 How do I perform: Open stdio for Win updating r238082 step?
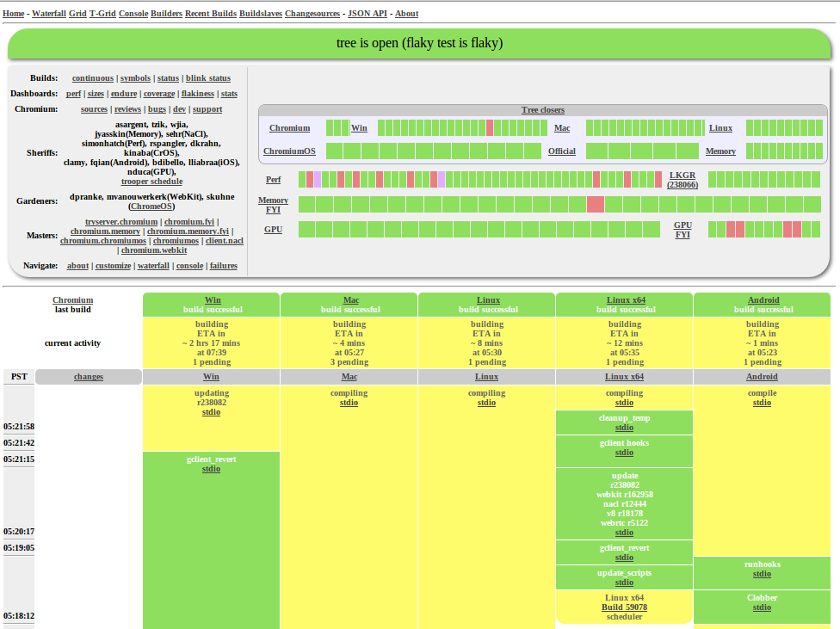pos(211,412)
